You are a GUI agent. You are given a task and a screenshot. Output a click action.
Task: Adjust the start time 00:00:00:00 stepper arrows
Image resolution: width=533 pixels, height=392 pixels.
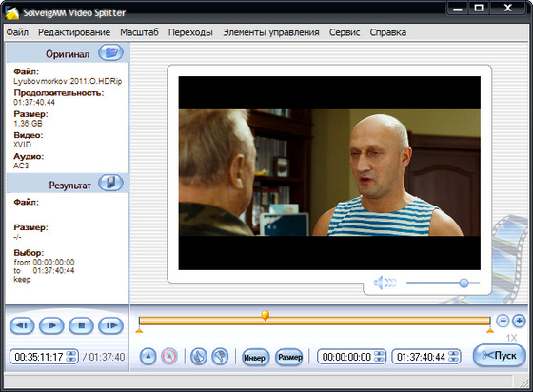click(x=379, y=357)
